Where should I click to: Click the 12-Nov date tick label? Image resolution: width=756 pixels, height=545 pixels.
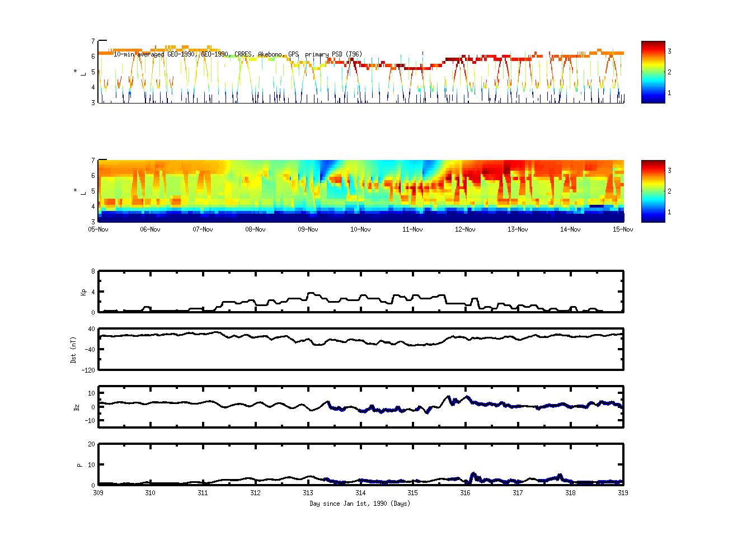[465, 229]
